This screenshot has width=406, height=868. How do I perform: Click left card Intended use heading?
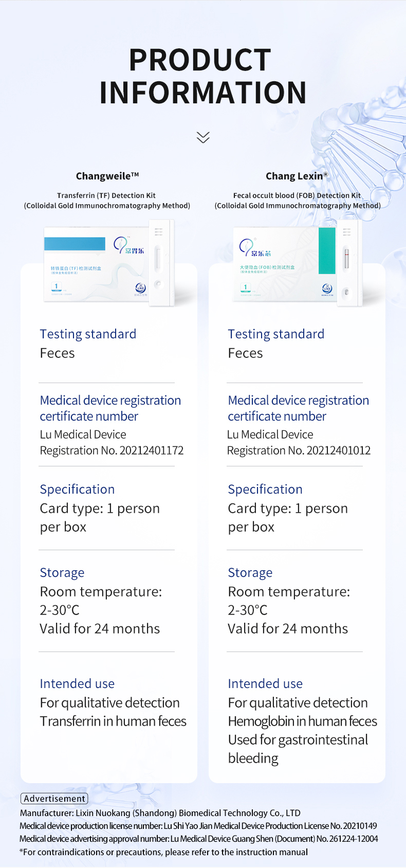(78, 683)
